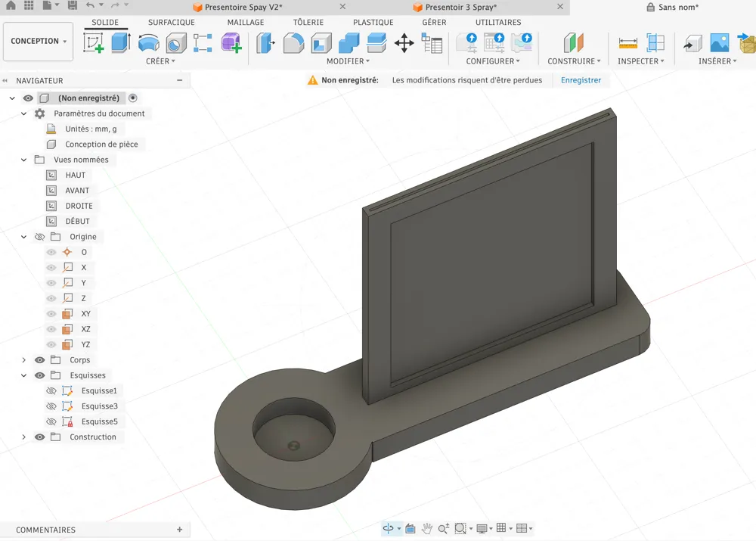Image resolution: width=756 pixels, height=541 pixels.
Task: Select the Insert Image canvas icon
Action: click(720, 43)
